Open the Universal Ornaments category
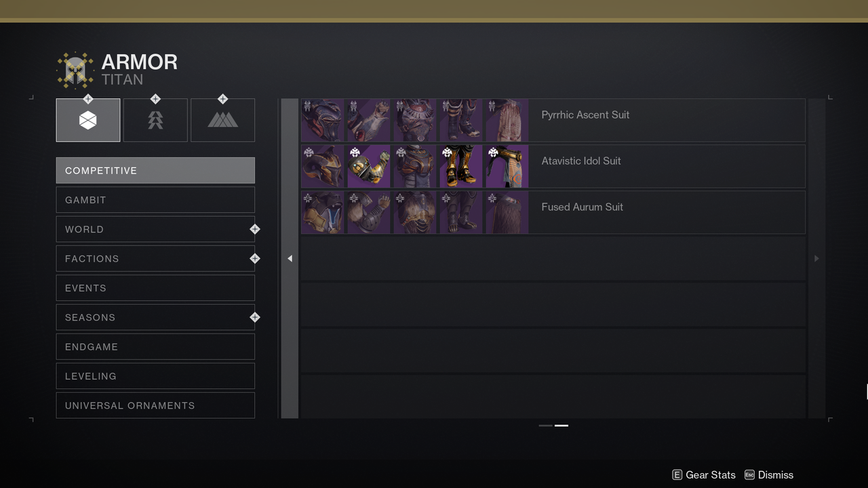The height and width of the screenshot is (488, 868). coord(155,405)
